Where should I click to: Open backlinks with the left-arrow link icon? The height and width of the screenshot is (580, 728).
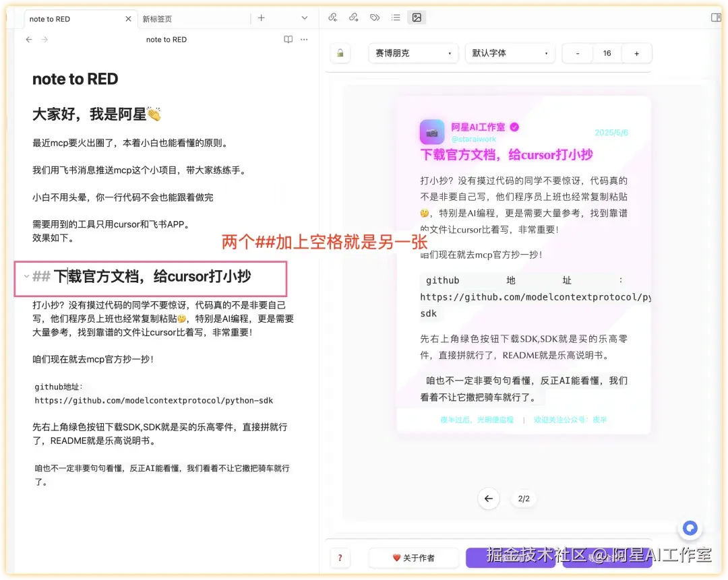[x=333, y=18]
